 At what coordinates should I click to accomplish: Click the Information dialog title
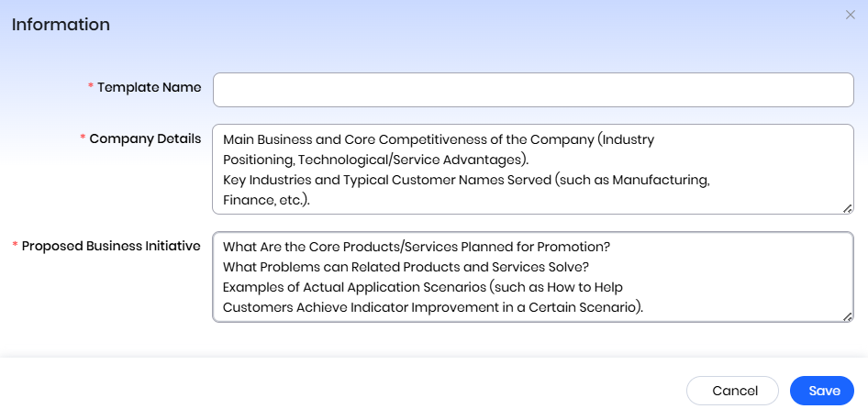pyautogui.click(x=61, y=25)
